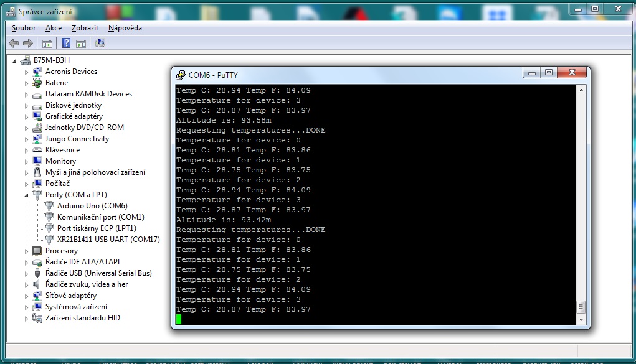Click the green terminal cursor in PuTTY
The width and height of the screenshot is (636, 364).
point(179,319)
